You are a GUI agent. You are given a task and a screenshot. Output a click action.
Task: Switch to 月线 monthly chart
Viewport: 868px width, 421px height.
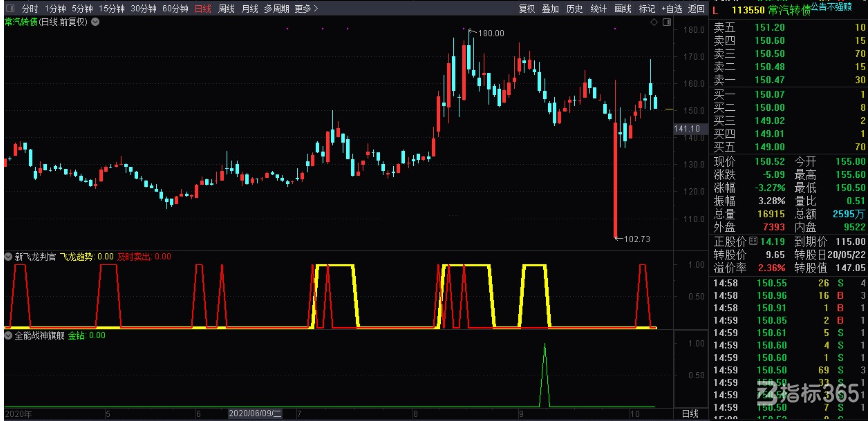coord(250,8)
